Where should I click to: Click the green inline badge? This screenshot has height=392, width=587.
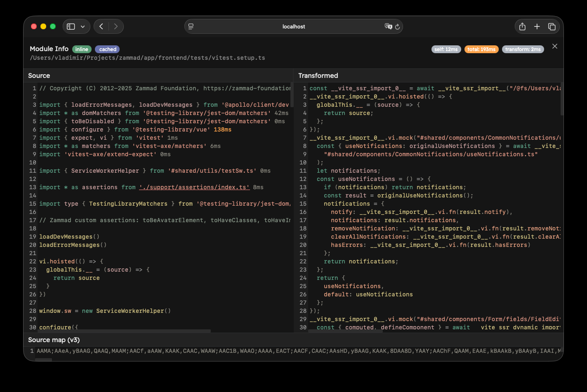(82, 49)
